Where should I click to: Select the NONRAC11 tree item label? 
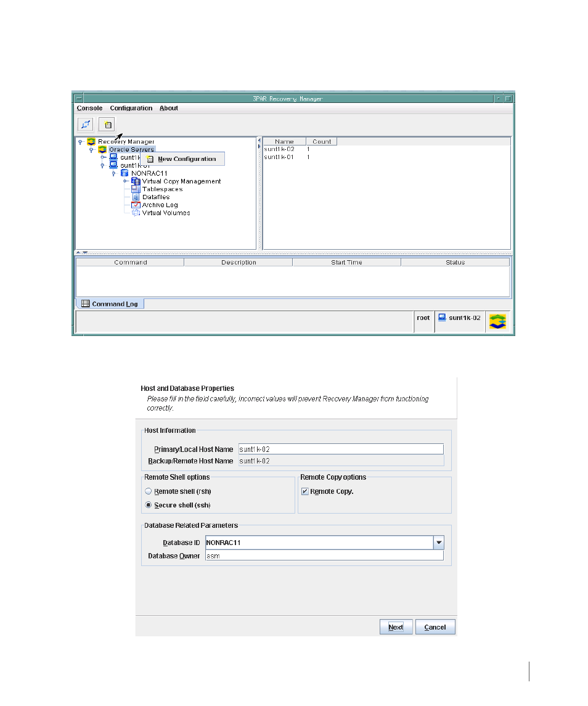click(x=150, y=174)
